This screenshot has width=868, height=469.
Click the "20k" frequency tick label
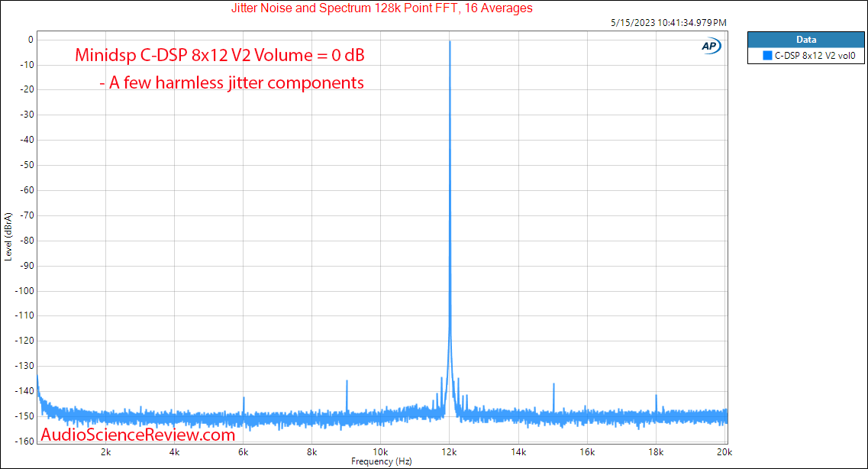tap(724, 452)
